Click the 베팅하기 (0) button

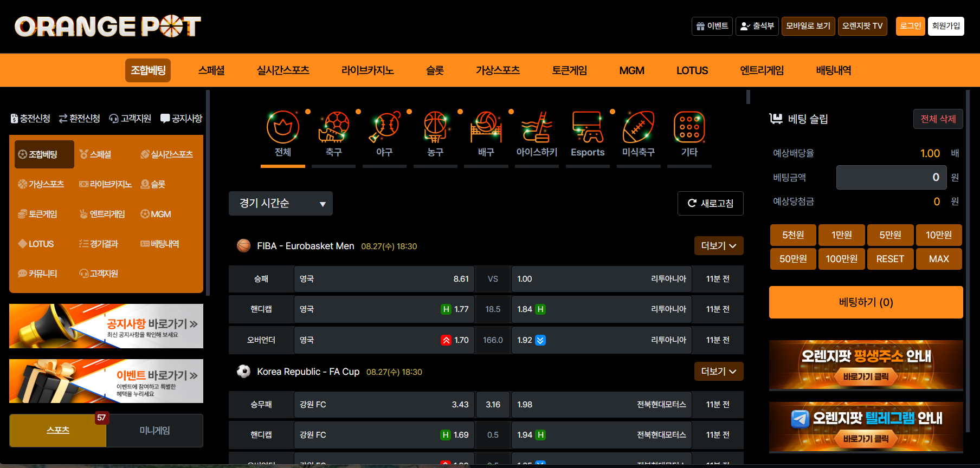click(x=866, y=302)
